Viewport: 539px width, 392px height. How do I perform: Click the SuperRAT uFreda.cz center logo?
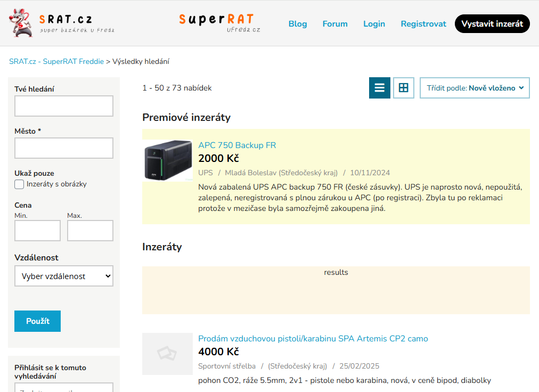(219, 23)
